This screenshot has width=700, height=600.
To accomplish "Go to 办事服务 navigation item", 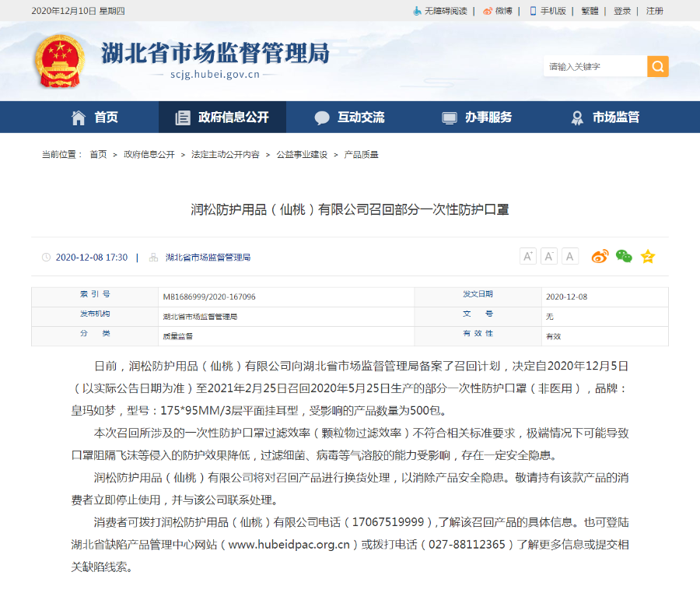I will (477, 118).
